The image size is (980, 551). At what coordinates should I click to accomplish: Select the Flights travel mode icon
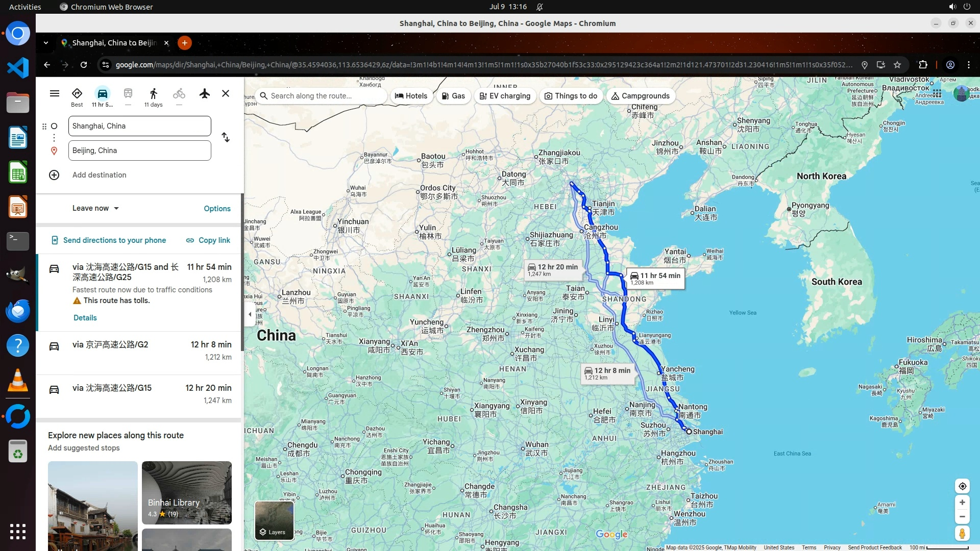click(x=205, y=94)
